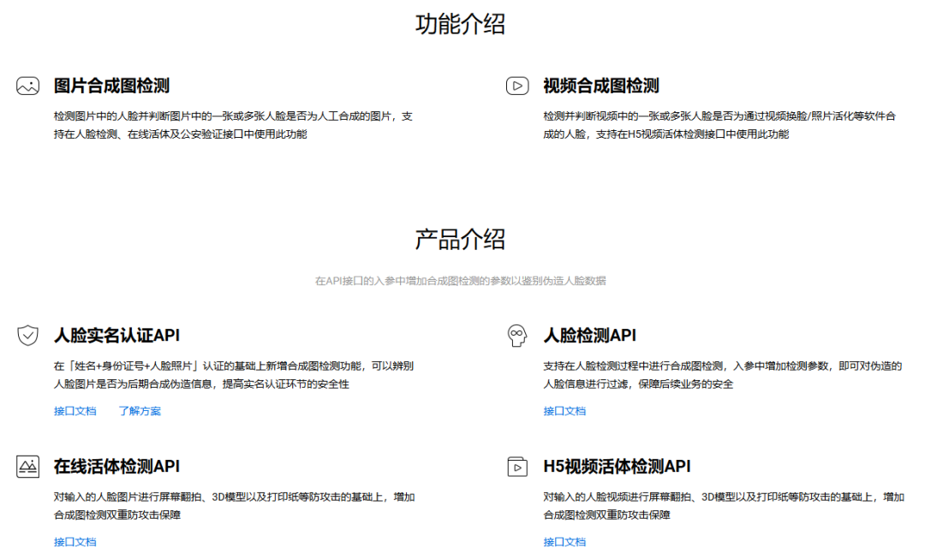Select the image icon beside 在线活体检测API
925x560 pixels.
pyautogui.click(x=27, y=466)
